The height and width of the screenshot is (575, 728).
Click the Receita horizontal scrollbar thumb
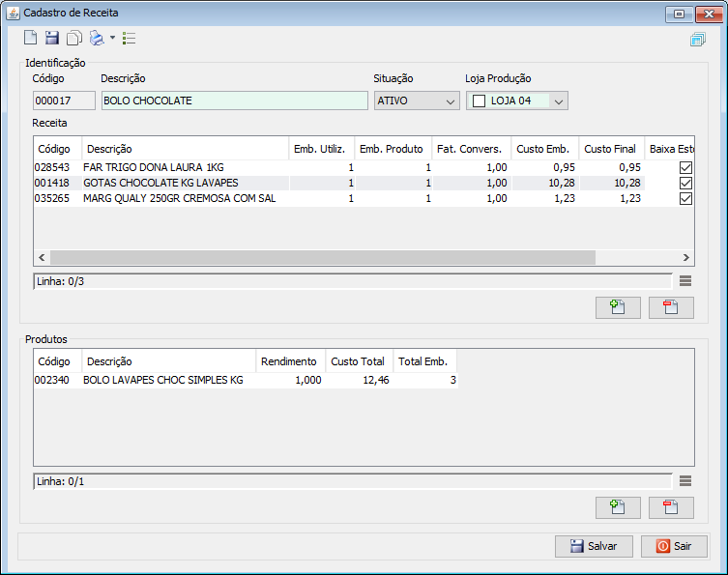(323, 258)
